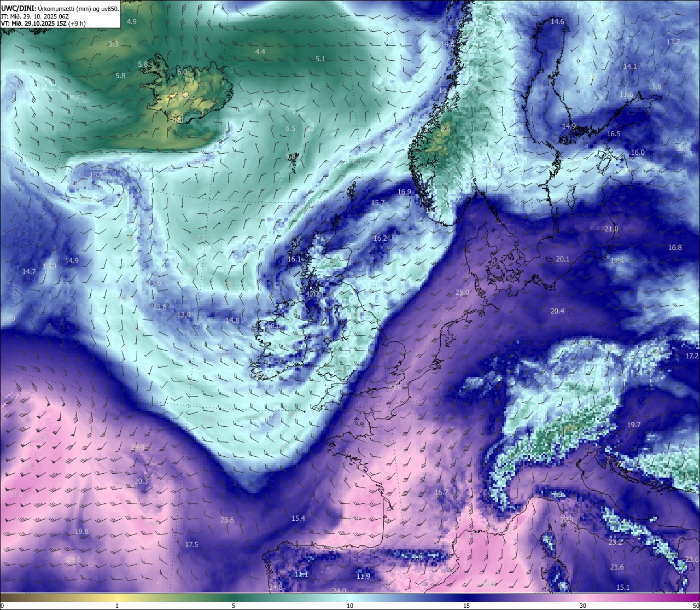Click the 5.1 map value

(x=320, y=59)
